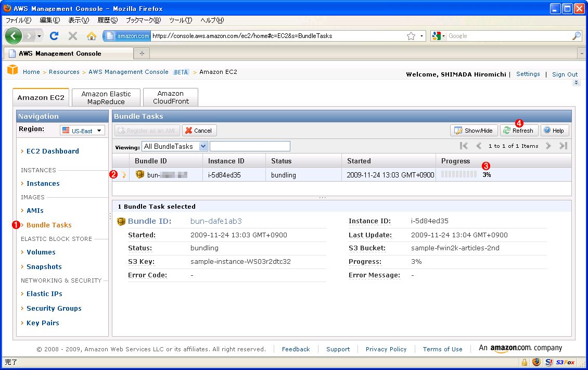Click the Register as an AMI button
Viewport: 588px width, 370px height.
[x=147, y=131]
